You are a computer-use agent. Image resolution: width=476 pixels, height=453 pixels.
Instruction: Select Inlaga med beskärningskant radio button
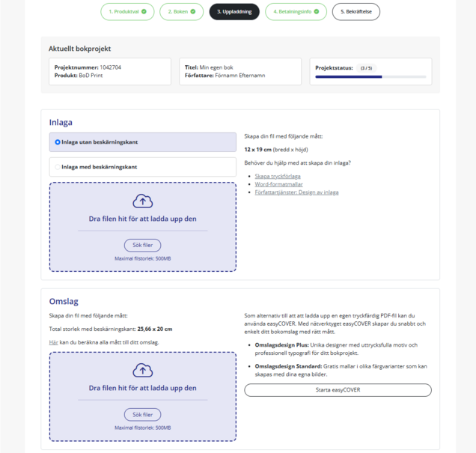coord(58,167)
